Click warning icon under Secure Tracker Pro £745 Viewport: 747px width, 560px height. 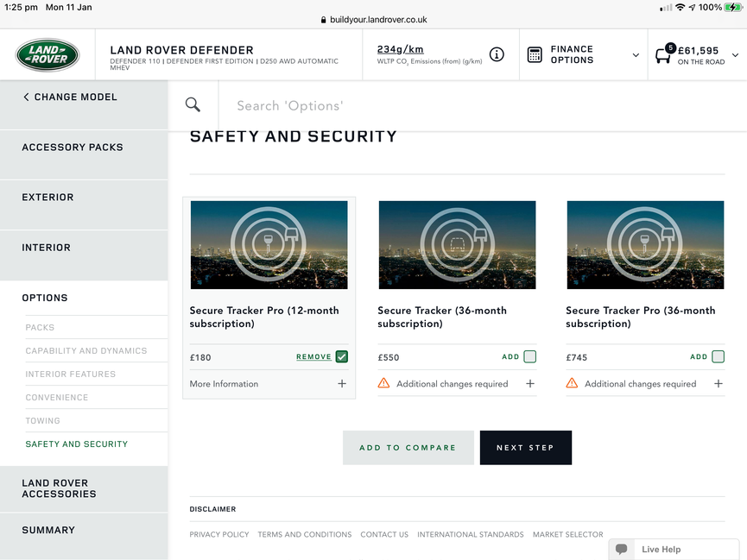coord(572,383)
